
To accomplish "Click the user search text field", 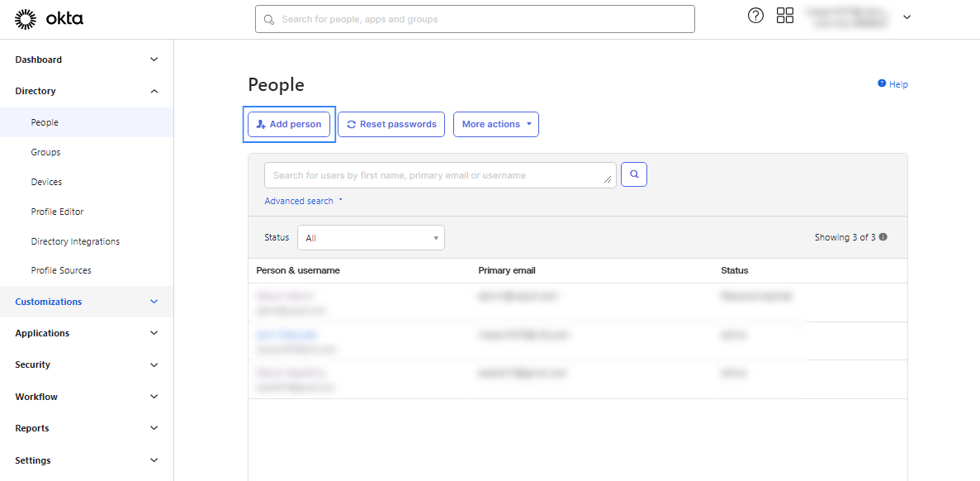I will point(438,175).
